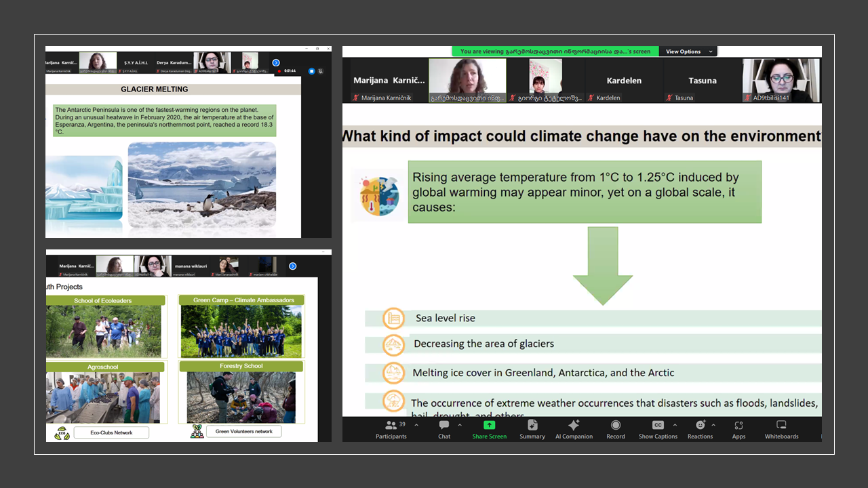Click the 'Agroschool' label
Image resolution: width=868 pixels, height=488 pixels.
click(x=103, y=367)
